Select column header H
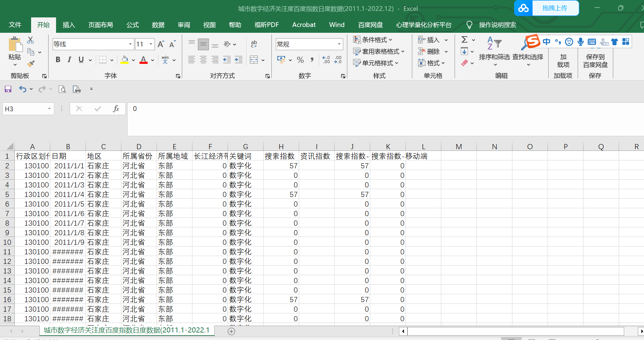The width and height of the screenshot is (644, 340). click(x=281, y=146)
